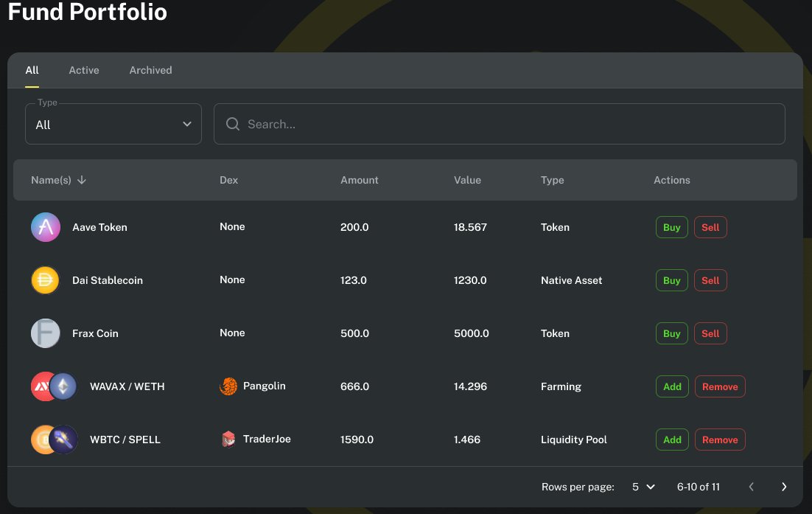Select the WBTC / SPELL name

coord(125,440)
